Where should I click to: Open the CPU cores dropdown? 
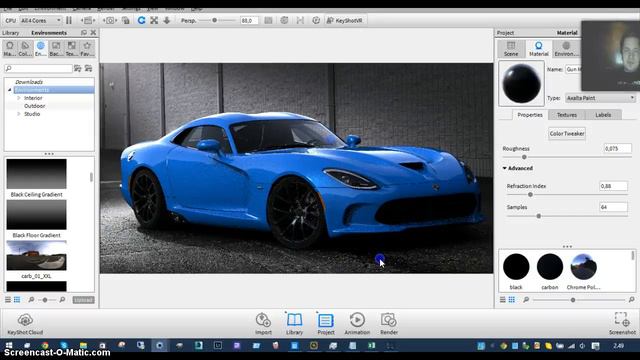pyautogui.click(x=40, y=20)
